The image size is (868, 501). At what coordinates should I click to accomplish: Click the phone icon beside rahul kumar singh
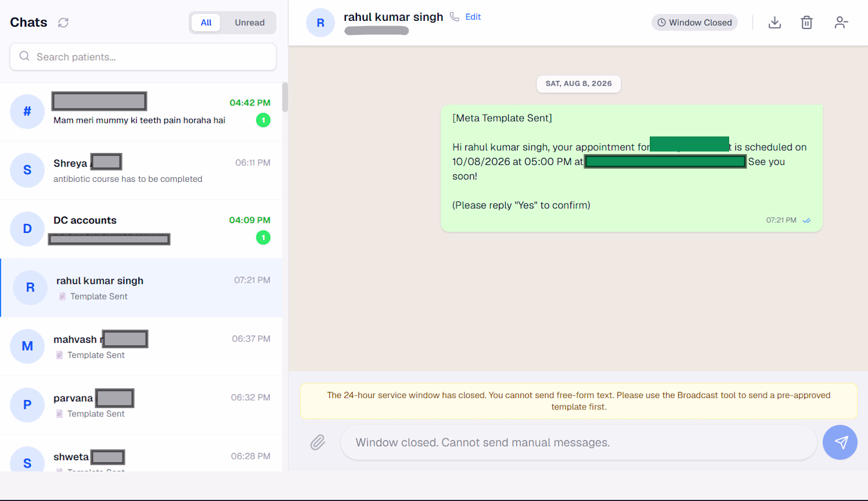point(455,17)
